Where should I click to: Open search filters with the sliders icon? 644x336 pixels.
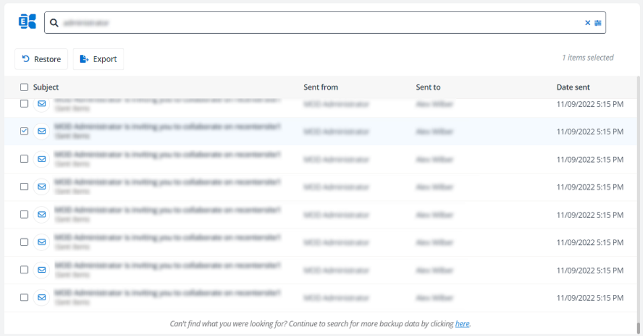click(598, 22)
